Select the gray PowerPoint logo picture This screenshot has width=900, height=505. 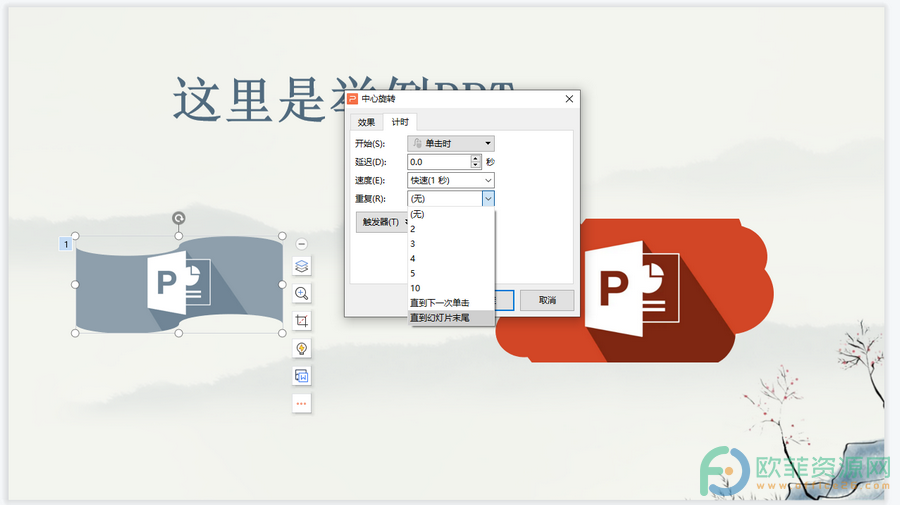point(179,285)
